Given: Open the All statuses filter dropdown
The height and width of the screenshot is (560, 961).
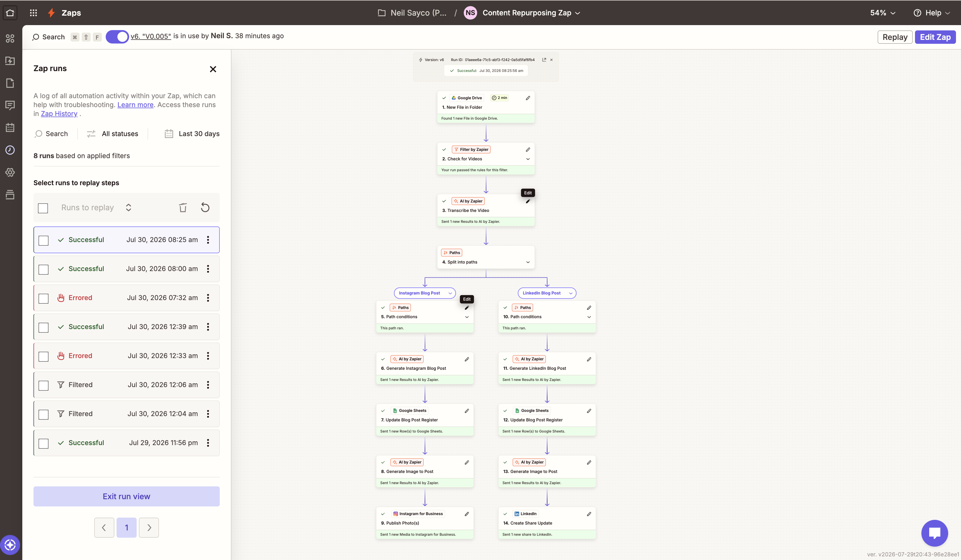Looking at the screenshot, I should click(x=112, y=134).
